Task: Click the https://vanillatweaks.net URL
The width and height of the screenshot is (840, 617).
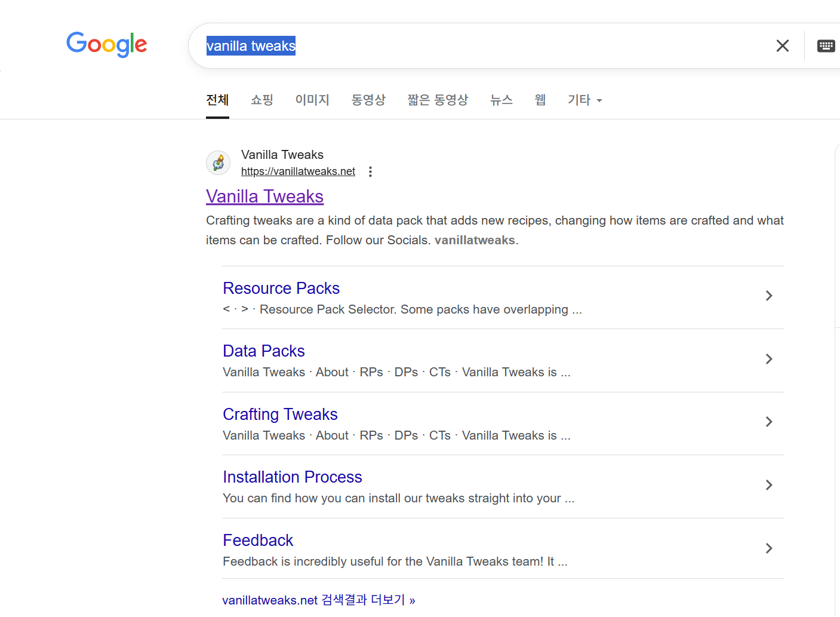Action: (298, 171)
